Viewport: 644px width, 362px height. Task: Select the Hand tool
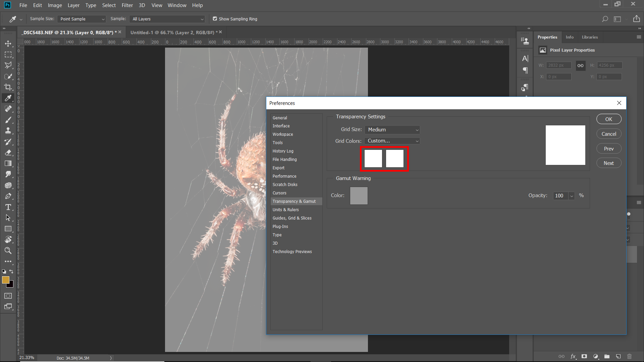8,239
